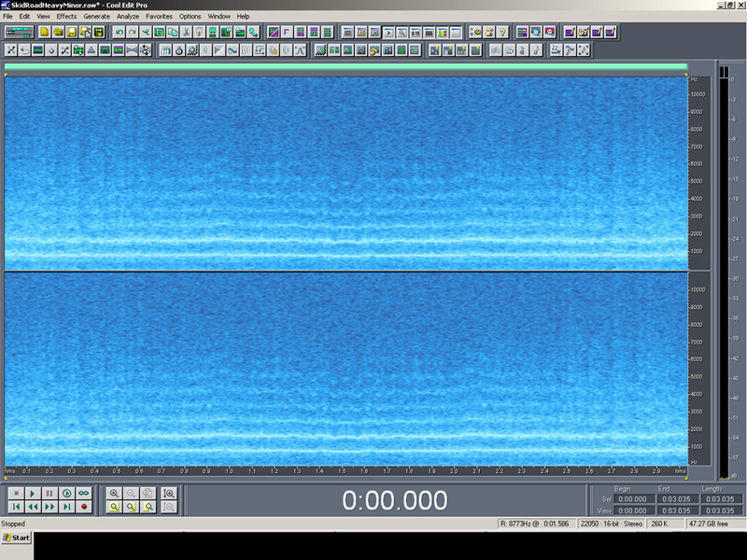Click the "22050 · 16-bit · Stereo" status entry
Screen dimensions: 747x560
(x=612, y=524)
